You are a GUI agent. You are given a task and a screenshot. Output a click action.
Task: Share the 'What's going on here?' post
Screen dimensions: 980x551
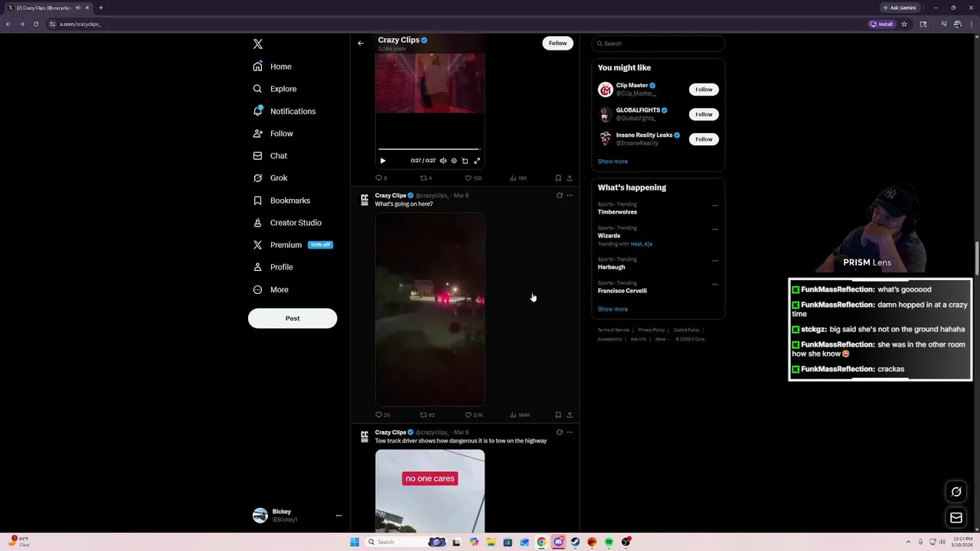point(569,415)
